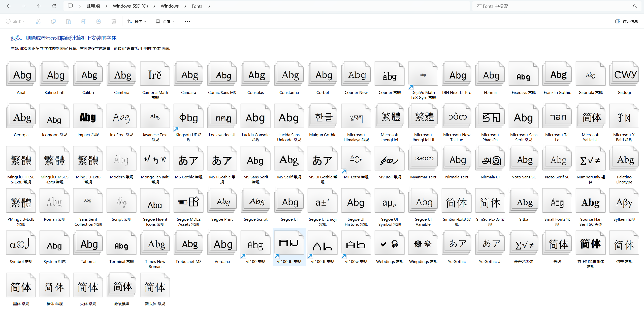Screen dimensions: 644x311
Task: Navigate to Windows in the address breadcrumb
Action: point(170,6)
